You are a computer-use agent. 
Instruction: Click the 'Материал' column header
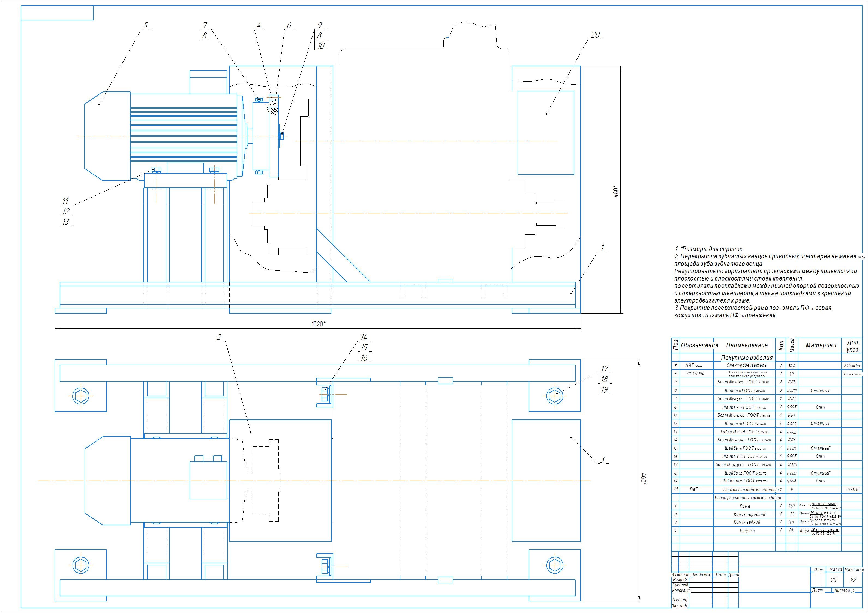tap(821, 345)
